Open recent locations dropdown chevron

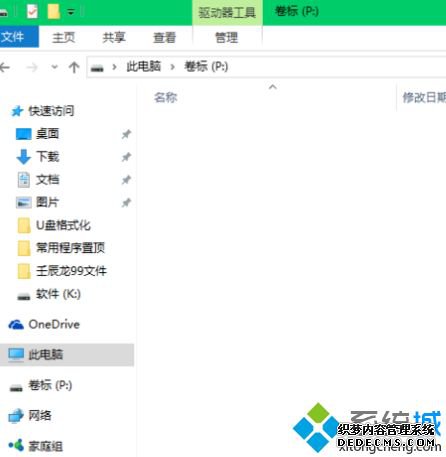[x=54, y=67]
